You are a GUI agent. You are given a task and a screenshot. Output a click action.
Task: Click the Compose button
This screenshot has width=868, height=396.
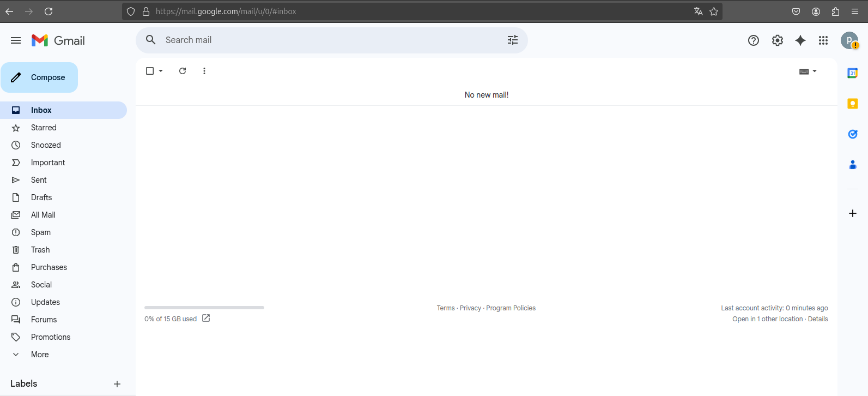pyautogui.click(x=39, y=77)
